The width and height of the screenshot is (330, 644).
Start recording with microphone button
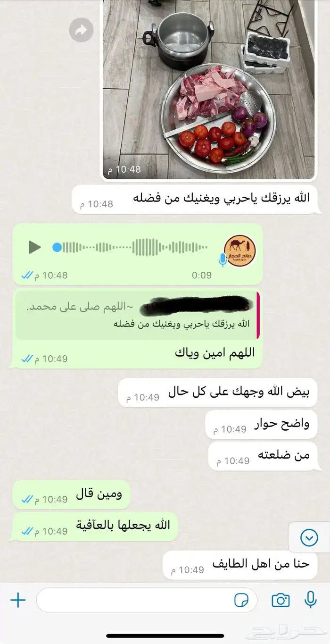(310, 600)
